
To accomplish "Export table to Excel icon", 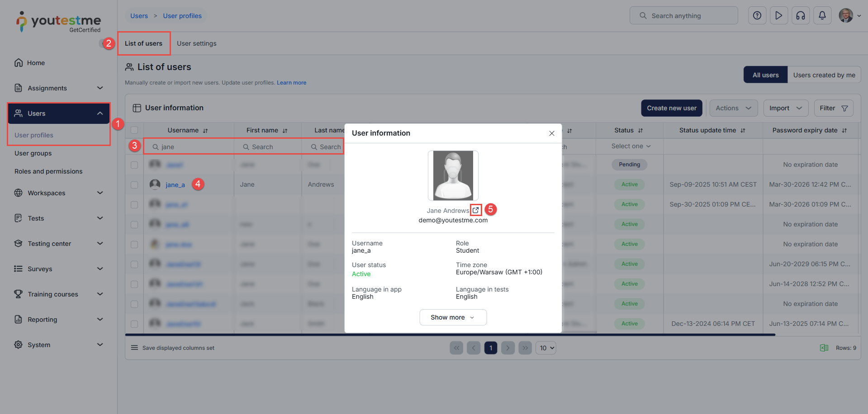I will tap(824, 348).
